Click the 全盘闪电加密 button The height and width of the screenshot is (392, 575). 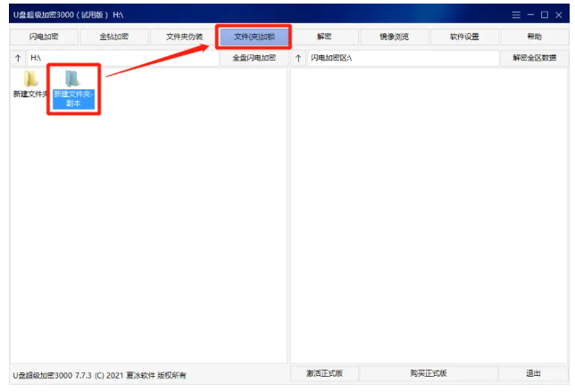coord(254,58)
